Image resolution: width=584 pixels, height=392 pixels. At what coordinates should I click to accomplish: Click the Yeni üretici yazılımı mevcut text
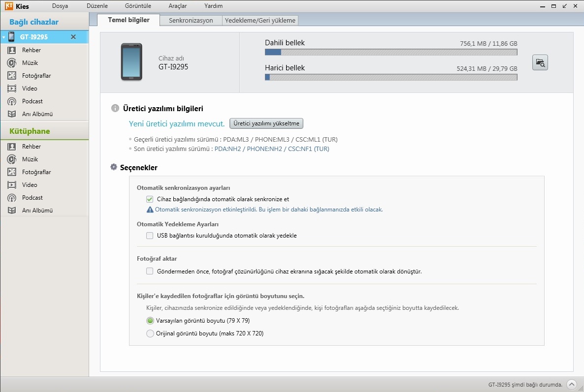(177, 124)
